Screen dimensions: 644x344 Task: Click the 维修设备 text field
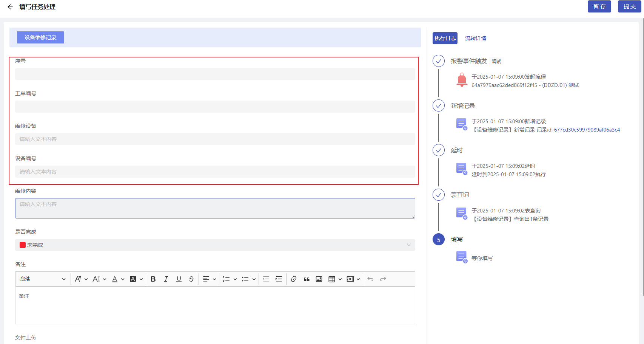(x=215, y=139)
